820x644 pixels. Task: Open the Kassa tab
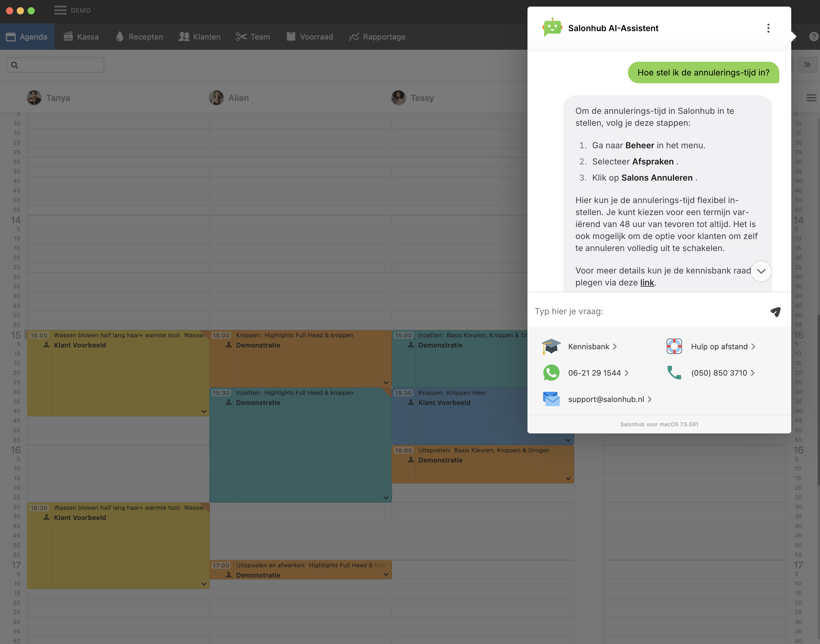(81, 37)
